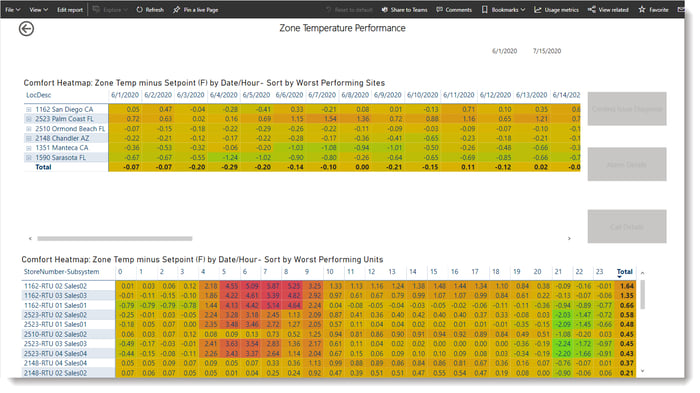Click the end date 7/15/2020 field
The width and height of the screenshot is (700, 393).
(547, 51)
